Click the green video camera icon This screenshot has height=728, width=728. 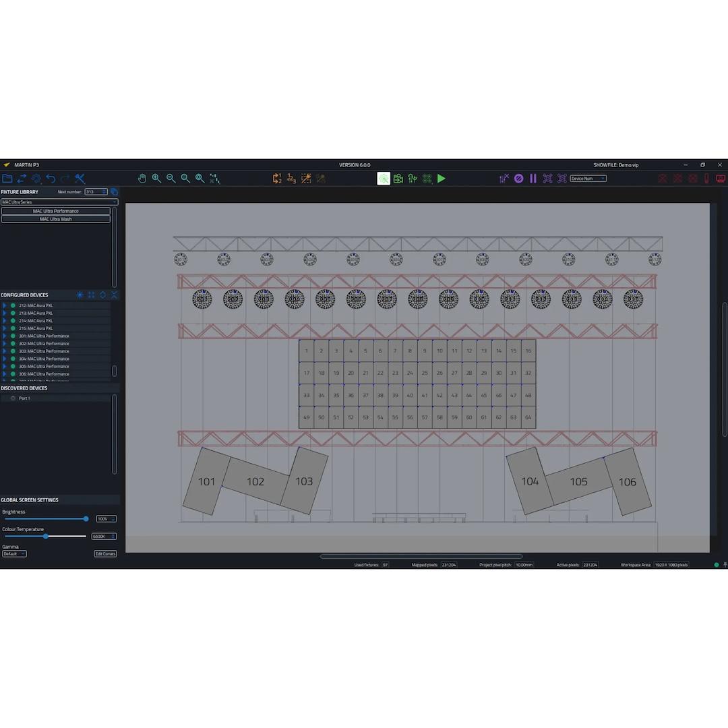point(398,179)
